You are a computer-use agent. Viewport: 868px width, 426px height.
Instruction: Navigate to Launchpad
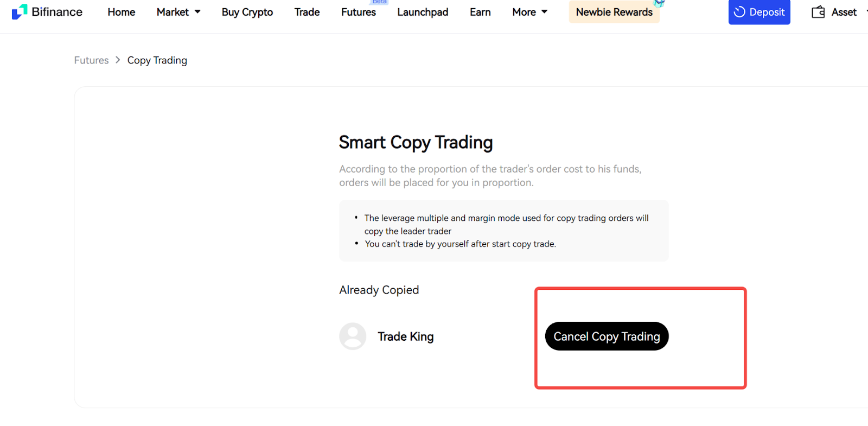[423, 12]
